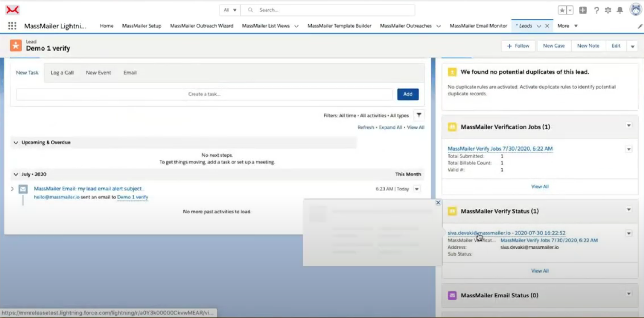Click the MassMailer Verification Jobs icon

coord(452,127)
